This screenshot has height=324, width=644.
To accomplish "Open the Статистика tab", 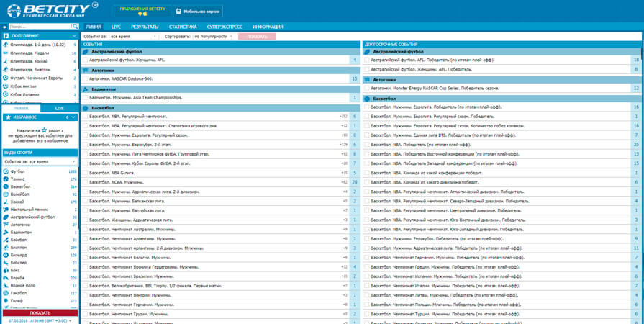I will point(183,27).
